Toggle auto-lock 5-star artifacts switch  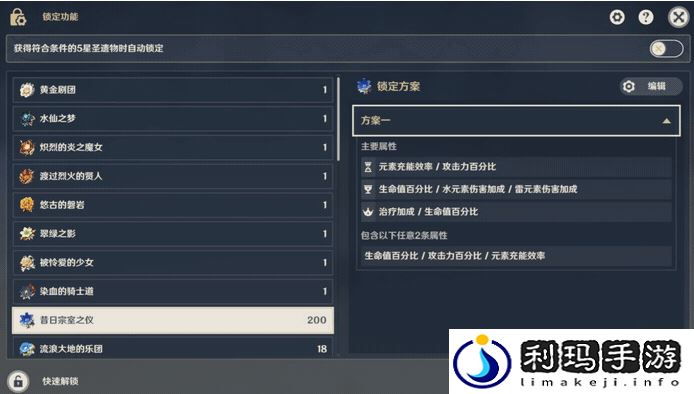pyautogui.click(x=666, y=48)
